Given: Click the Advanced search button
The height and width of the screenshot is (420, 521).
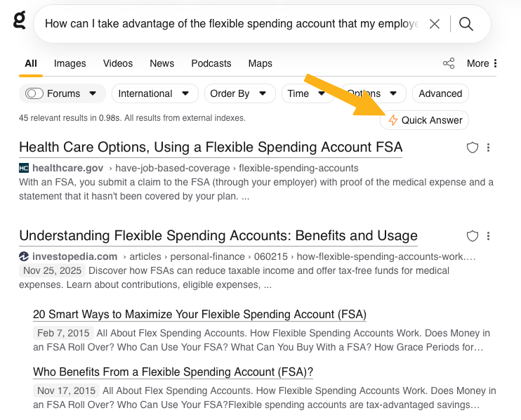Looking at the screenshot, I should pyautogui.click(x=440, y=93).
